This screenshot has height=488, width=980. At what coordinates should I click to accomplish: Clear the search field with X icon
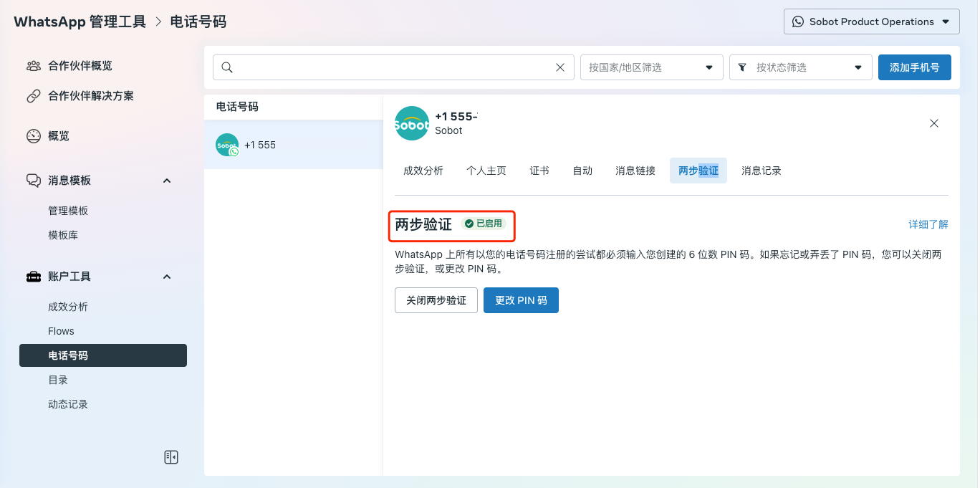pyautogui.click(x=560, y=67)
